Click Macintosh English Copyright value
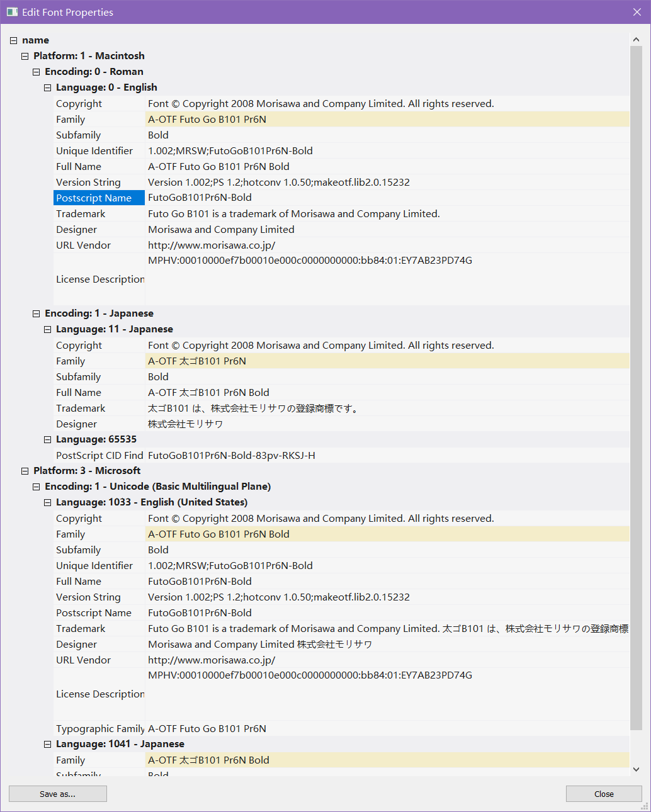 pos(387,103)
